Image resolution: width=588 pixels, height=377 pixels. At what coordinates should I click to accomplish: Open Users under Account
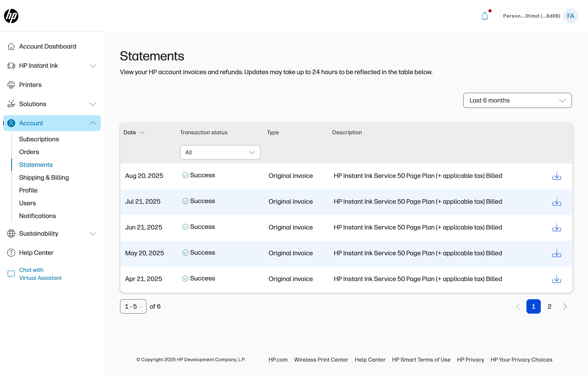[x=27, y=203]
